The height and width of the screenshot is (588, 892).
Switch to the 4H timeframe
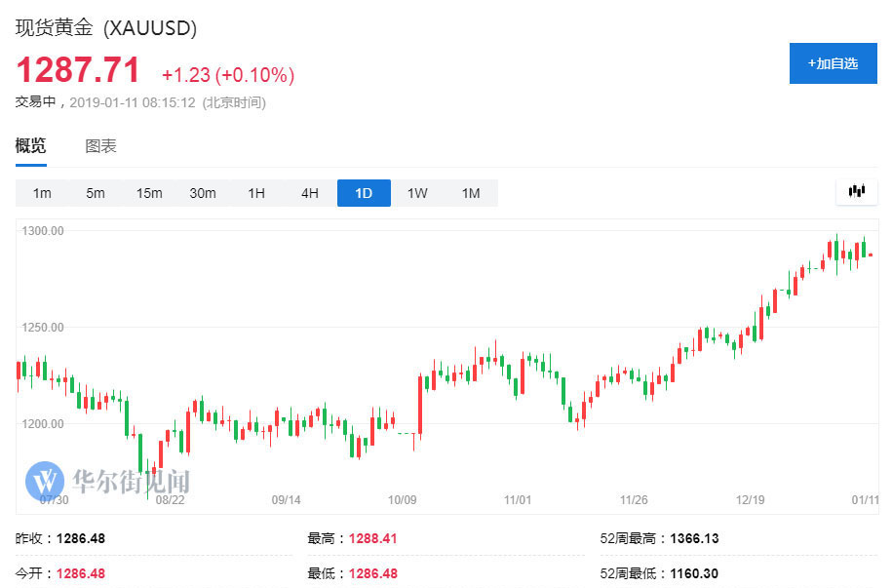(x=310, y=193)
